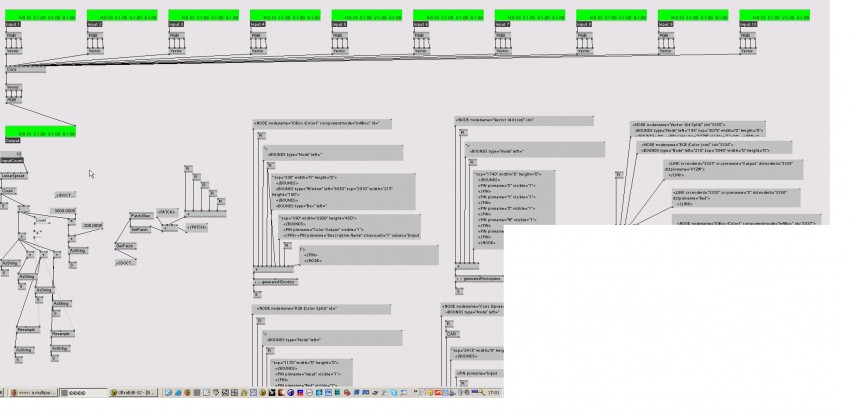Viewport: 850px width, 413px height.
Task: Click the SelfPatch node
Action: [x=125, y=245]
